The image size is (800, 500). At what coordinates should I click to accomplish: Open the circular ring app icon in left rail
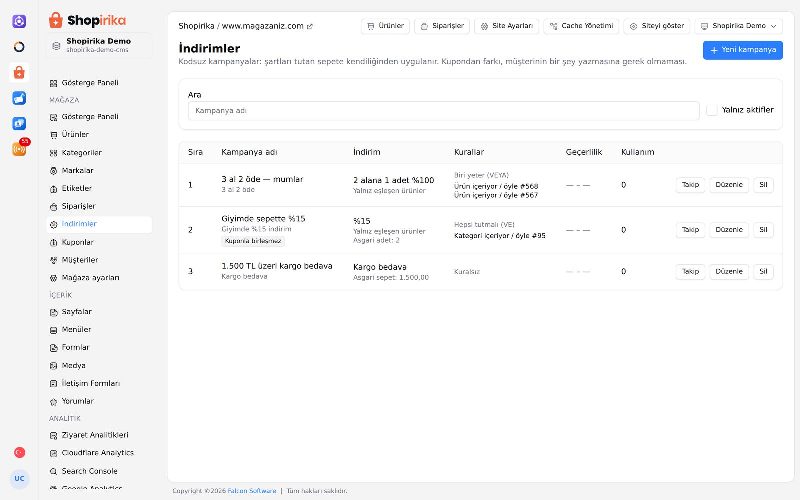click(x=19, y=47)
